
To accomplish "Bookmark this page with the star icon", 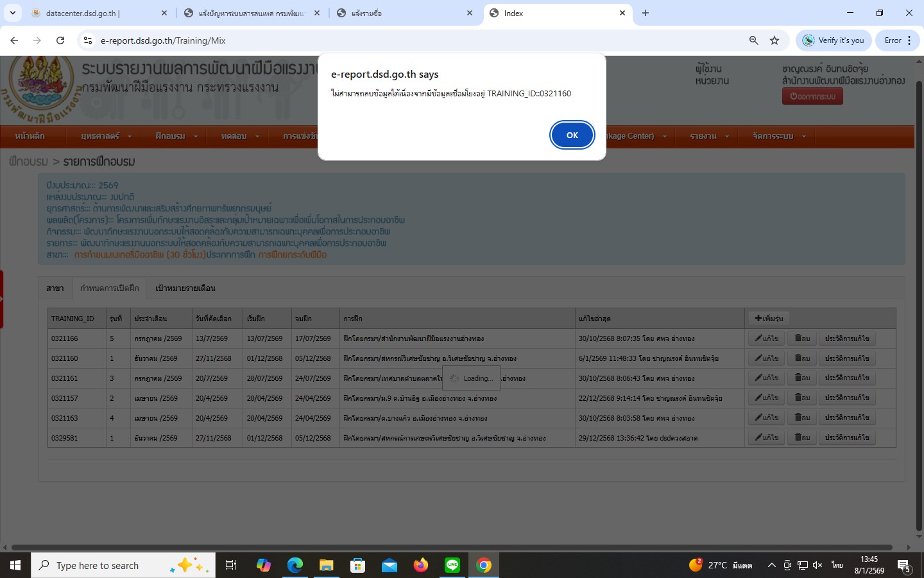I will [x=774, y=40].
